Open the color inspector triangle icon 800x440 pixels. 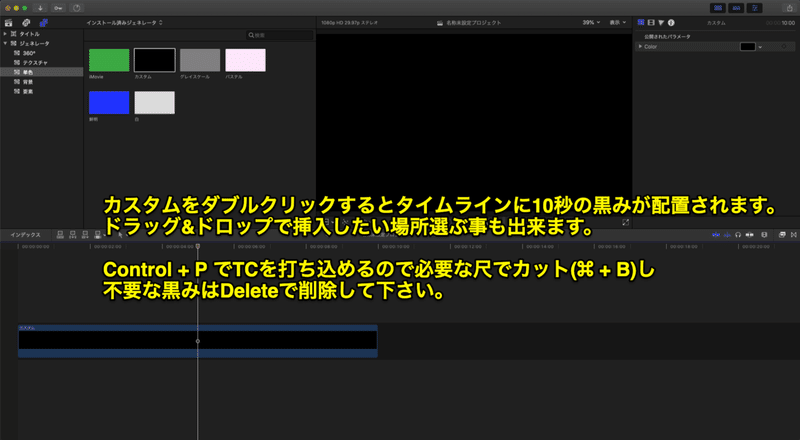coord(661,22)
